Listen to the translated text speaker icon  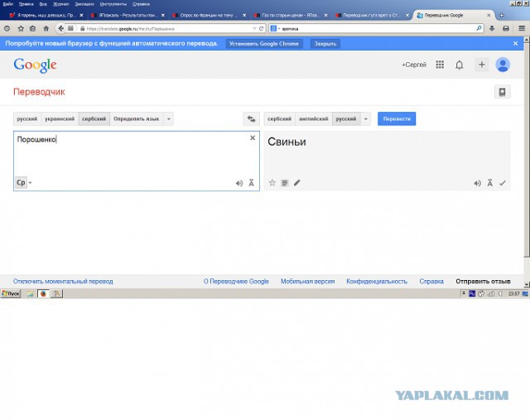[x=477, y=183]
